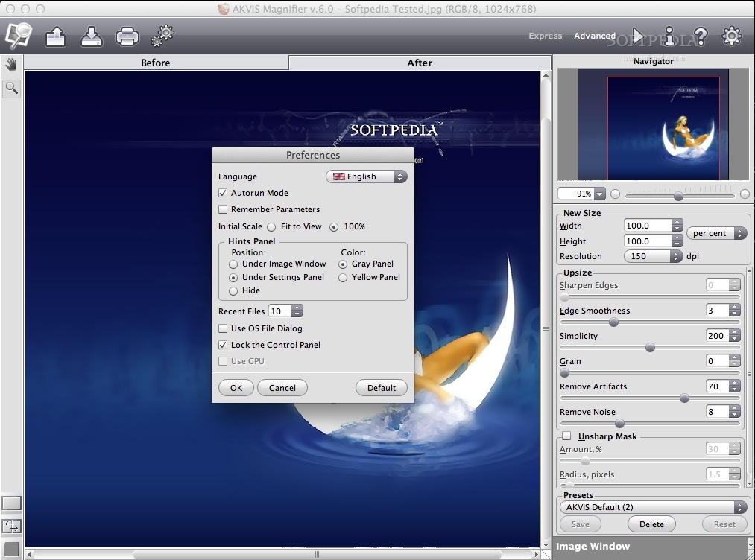Uncheck Lock the Control Panel

(x=221, y=345)
